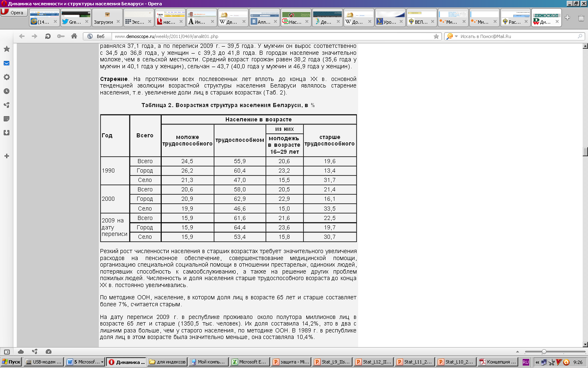Open 'Stat_L9_IIs...' taskbar item
Viewport: 588px width, 368px height.
point(332,362)
